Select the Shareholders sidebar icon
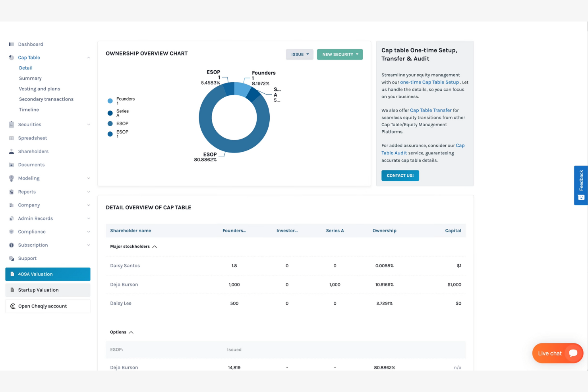Viewport: 588px width, 392px height. tap(11, 151)
